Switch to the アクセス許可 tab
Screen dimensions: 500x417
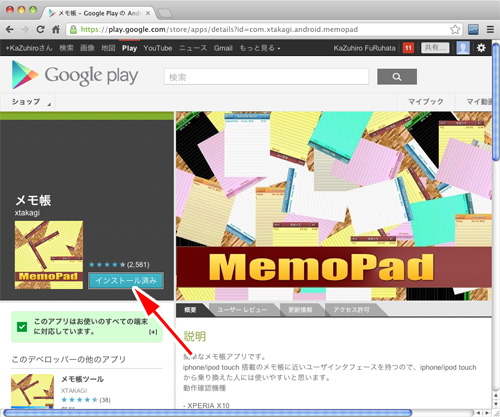(351, 310)
